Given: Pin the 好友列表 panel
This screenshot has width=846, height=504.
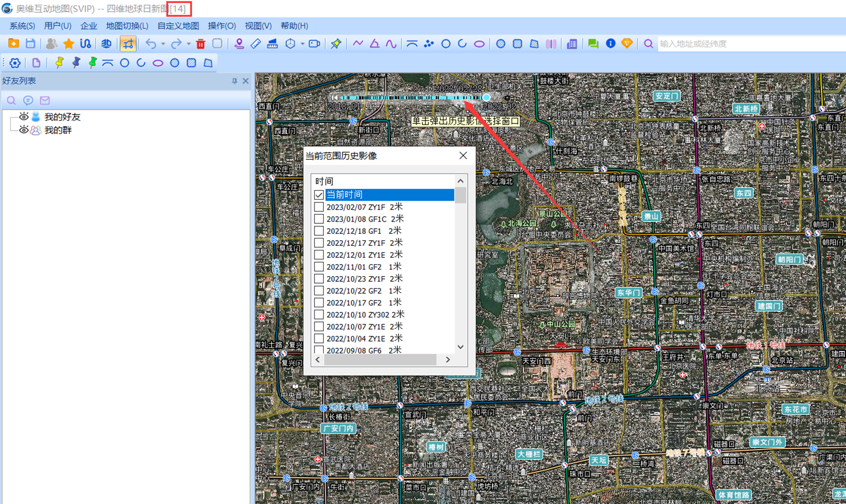Looking at the screenshot, I should [x=235, y=81].
